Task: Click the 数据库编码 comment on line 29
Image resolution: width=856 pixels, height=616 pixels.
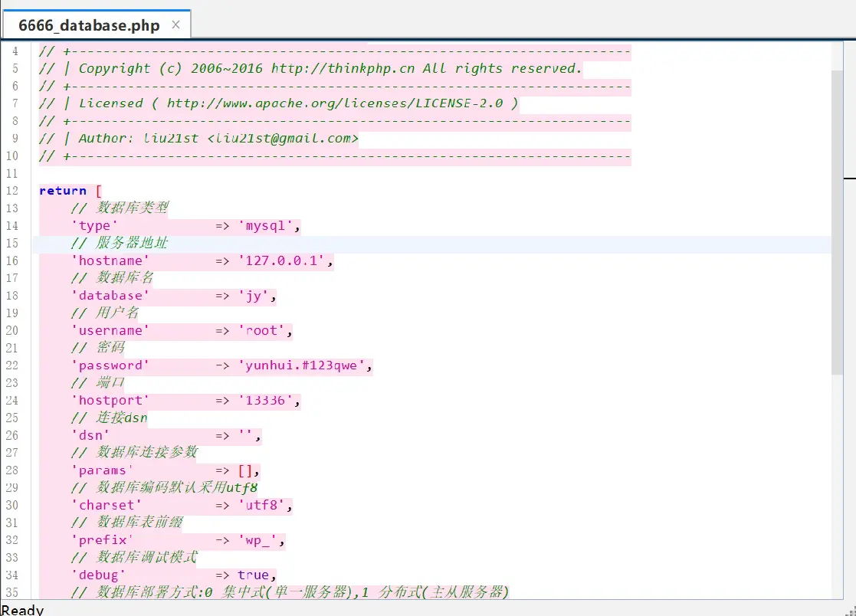Action: click(x=164, y=487)
